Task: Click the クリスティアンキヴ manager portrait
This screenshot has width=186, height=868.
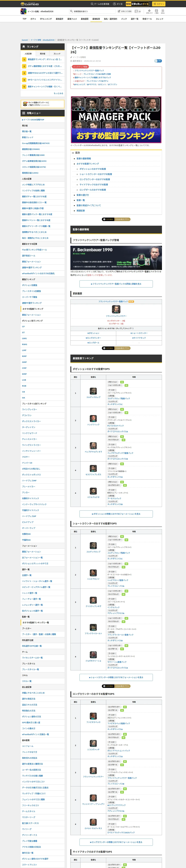Action: (93, 600)
